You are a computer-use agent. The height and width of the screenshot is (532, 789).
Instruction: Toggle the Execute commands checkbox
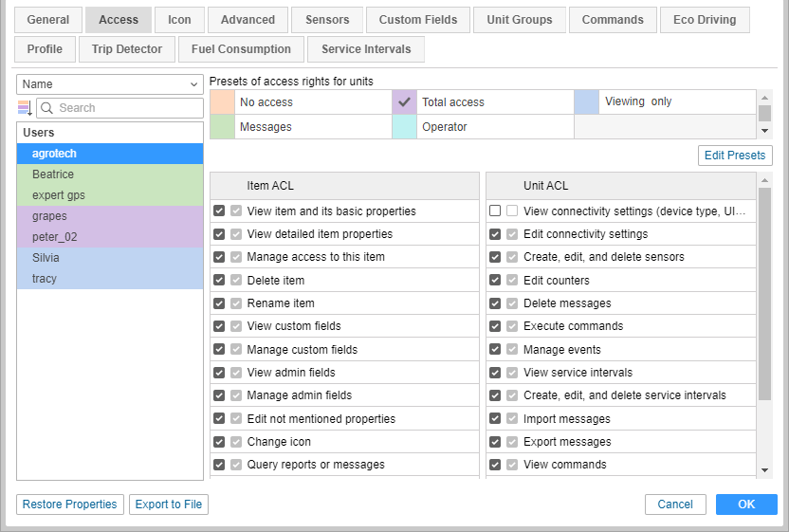495,326
